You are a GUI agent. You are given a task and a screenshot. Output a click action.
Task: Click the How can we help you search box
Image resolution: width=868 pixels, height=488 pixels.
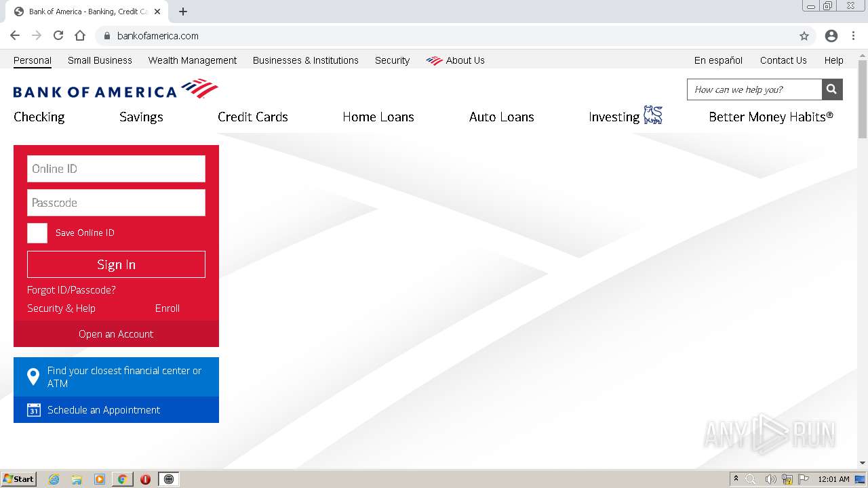[x=755, y=89]
